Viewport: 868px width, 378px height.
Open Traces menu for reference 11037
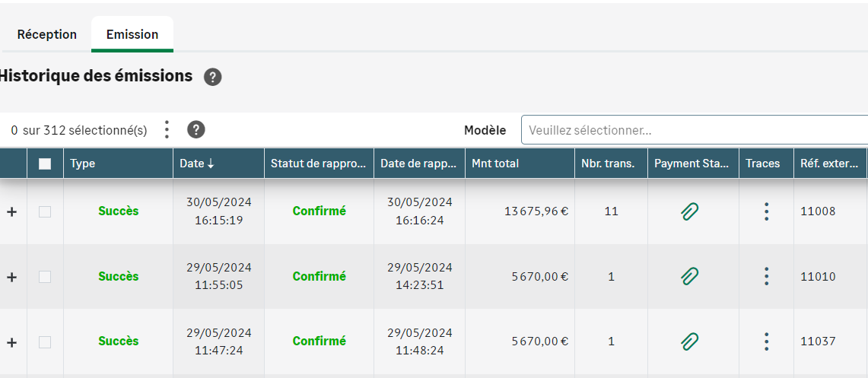(x=766, y=341)
